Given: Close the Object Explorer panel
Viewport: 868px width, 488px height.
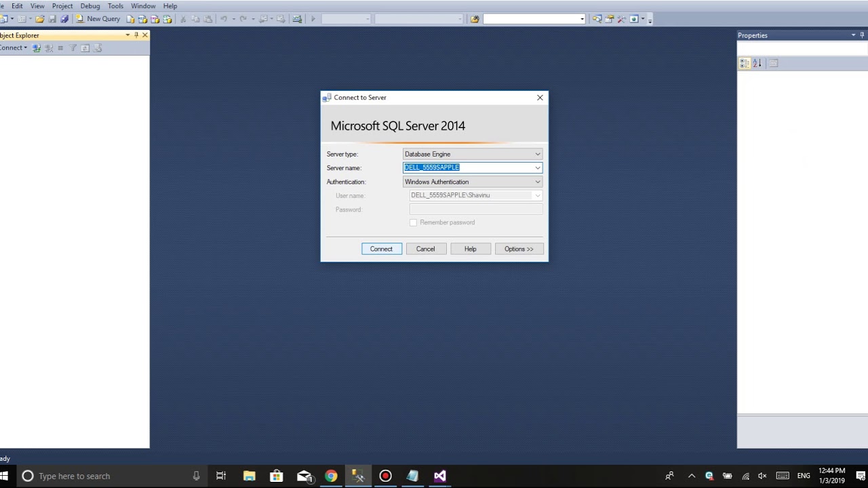Looking at the screenshot, I should click(144, 35).
